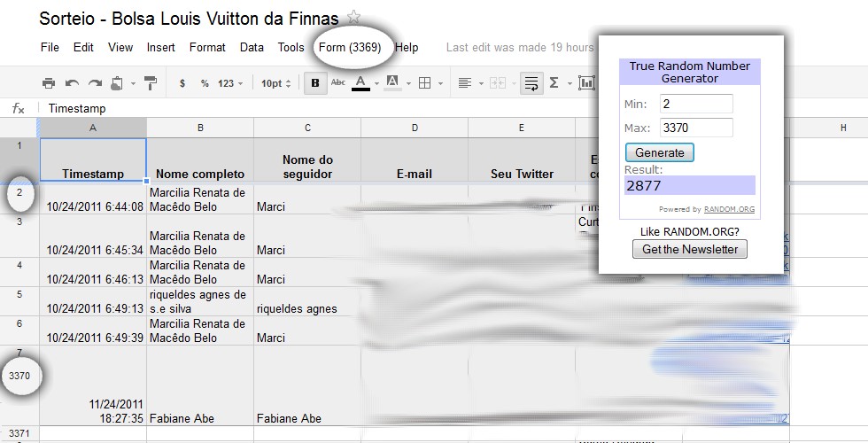Click Get the Newsletter button
Screen dimensions: 868x443
pos(690,249)
